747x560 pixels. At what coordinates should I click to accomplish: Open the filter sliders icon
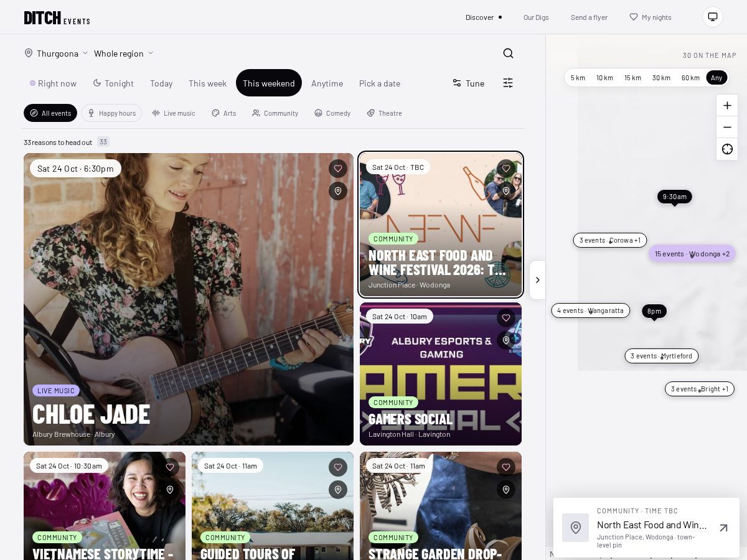508,83
